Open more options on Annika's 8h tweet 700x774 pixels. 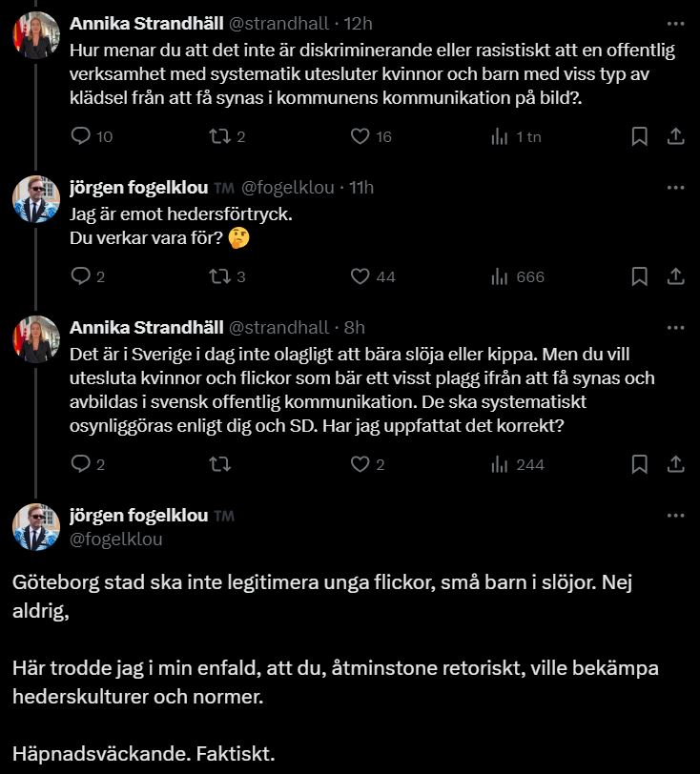click(675, 328)
